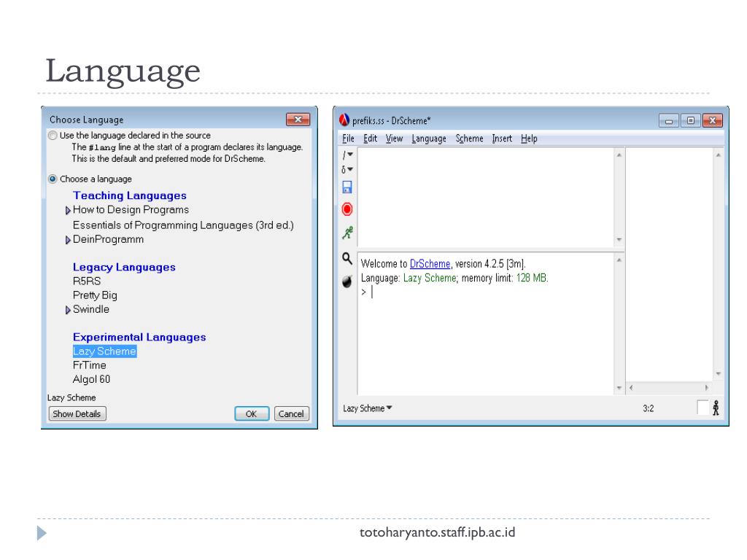
Task: Click the interactions prompt after '>'
Action: [x=373, y=292]
